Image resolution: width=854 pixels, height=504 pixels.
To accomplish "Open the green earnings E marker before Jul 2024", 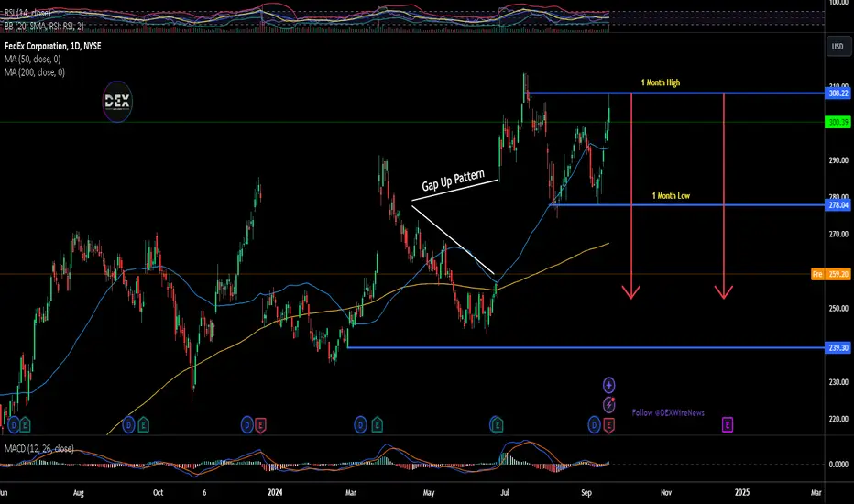I will (x=496, y=424).
